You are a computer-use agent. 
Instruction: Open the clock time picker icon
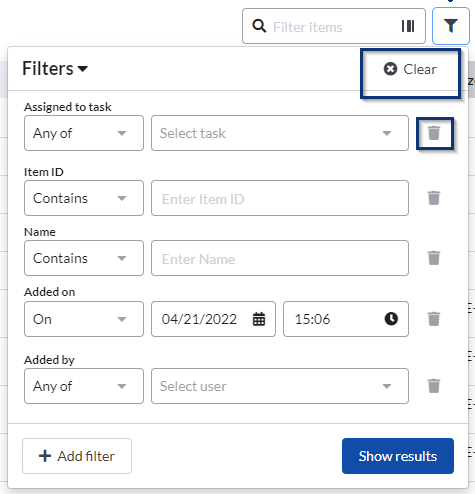coord(391,319)
